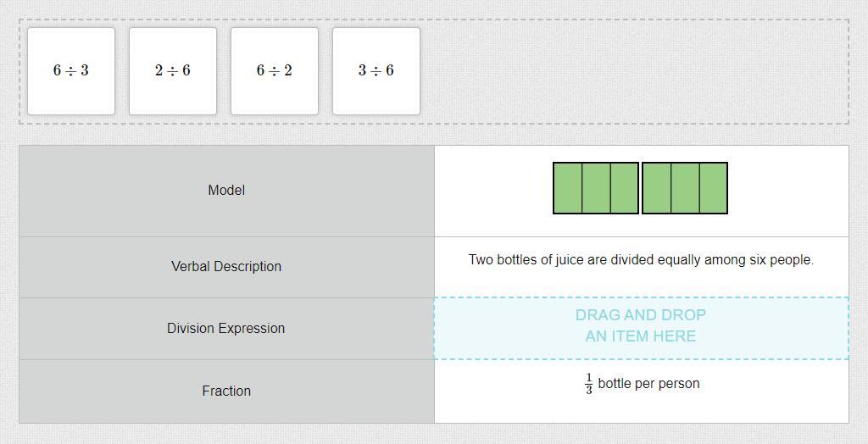Click the Division Expression row label
Image resolution: width=868 pixels, height=444 pixels.
point(226,328)
